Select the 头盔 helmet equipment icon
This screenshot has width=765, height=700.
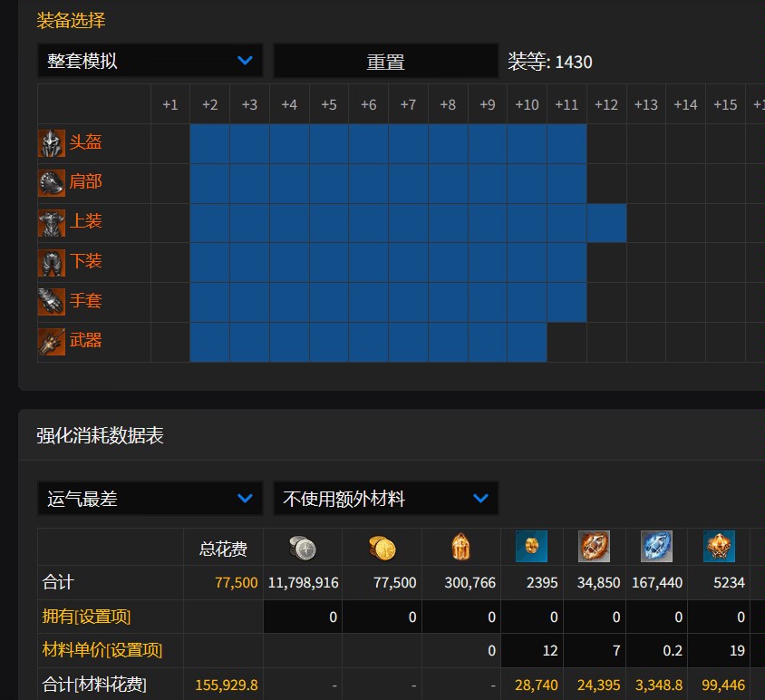[52, 142]
